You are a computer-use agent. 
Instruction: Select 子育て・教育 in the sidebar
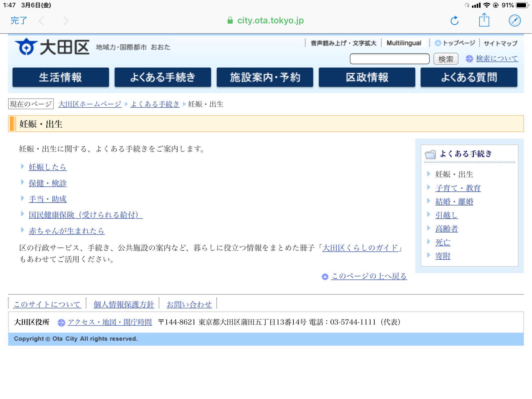pos(458,188)
